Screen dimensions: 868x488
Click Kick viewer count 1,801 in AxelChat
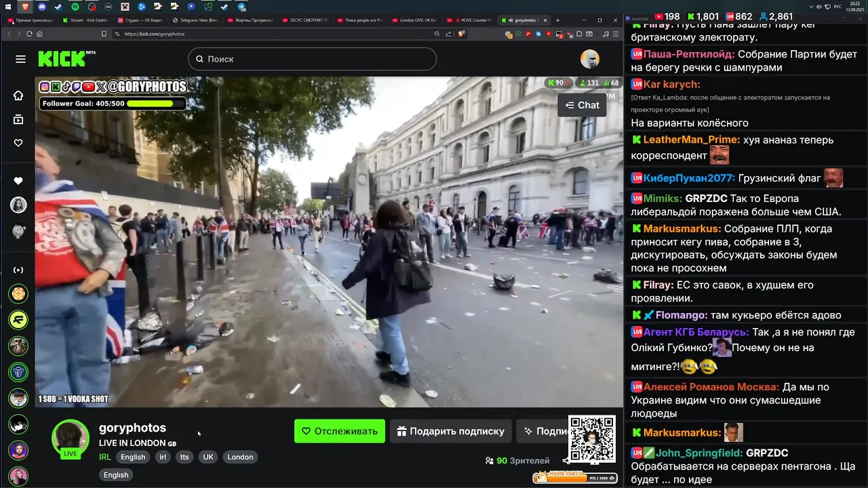tap(703, 16)
